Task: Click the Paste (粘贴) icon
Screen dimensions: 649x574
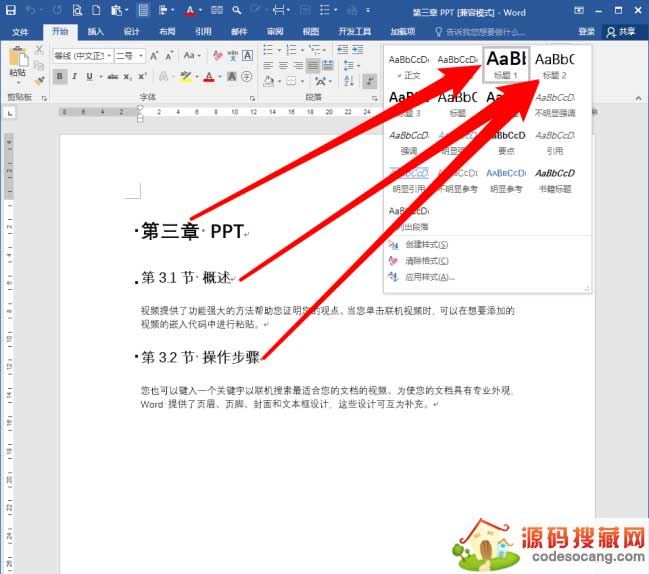Action: 17,60
